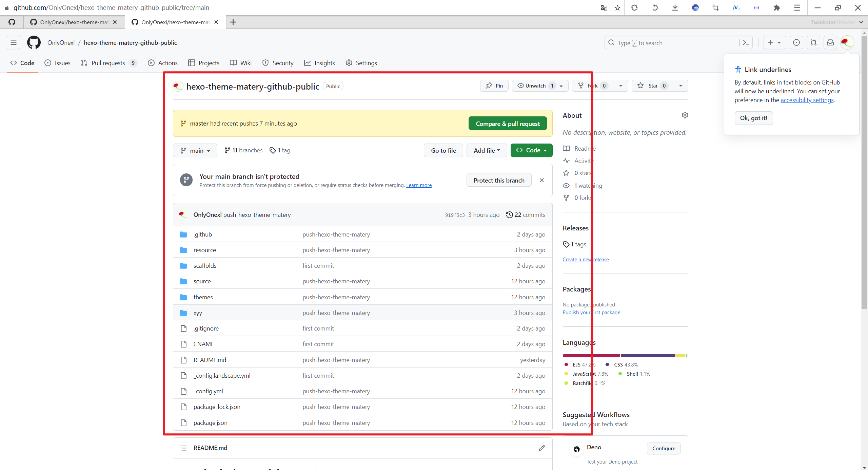Open a new browser tab
868x470 pixels.
233,22
